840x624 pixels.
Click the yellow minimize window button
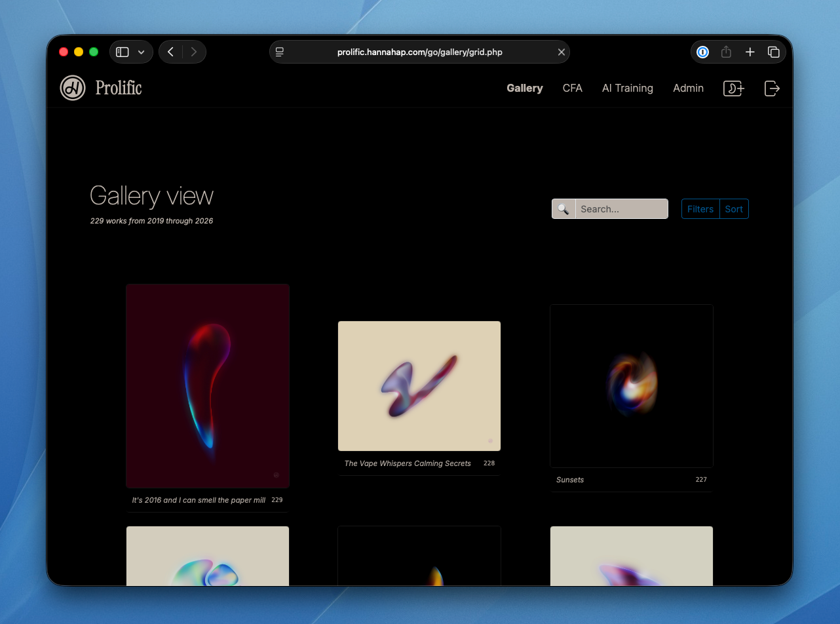click(x=79, y=52)
